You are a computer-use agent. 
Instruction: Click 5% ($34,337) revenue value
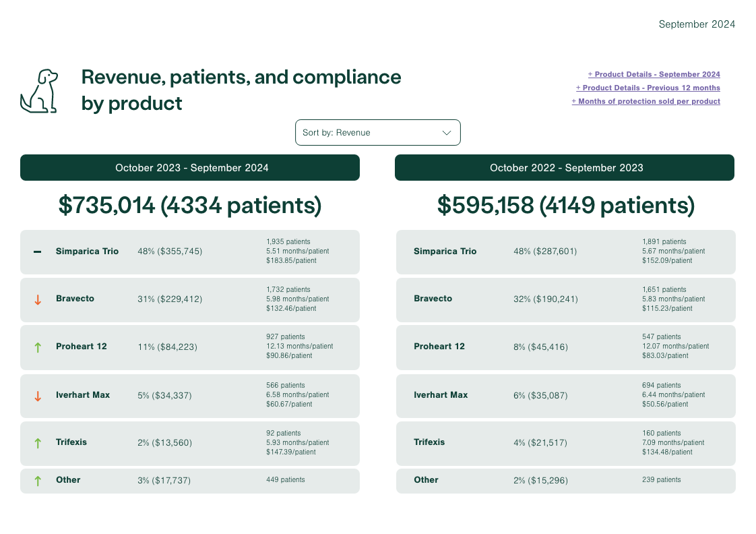point(164,396)
